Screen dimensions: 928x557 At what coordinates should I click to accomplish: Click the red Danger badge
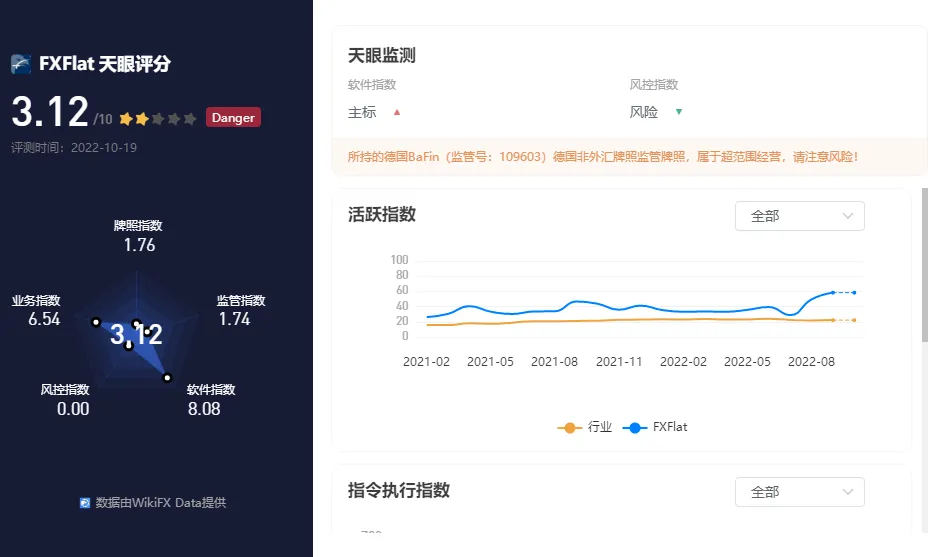(x=233, y=117)
